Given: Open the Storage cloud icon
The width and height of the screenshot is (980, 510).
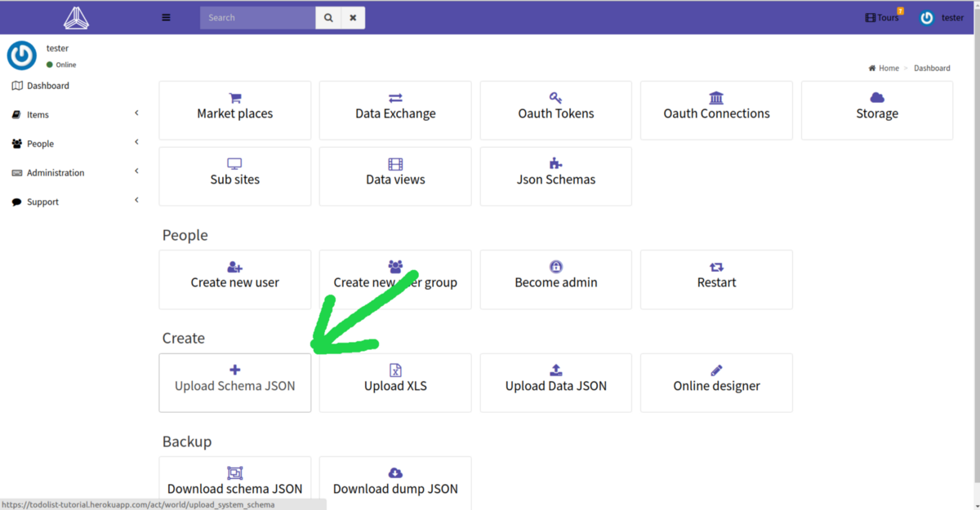Looking at the screenshot, I should pos(877,98).
